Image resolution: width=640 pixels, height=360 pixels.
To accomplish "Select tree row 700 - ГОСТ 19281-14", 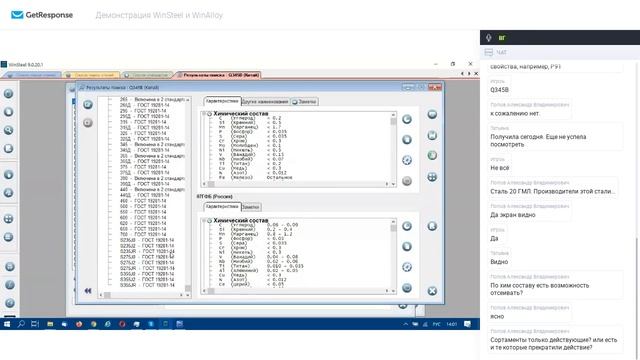I will (143, 234).
